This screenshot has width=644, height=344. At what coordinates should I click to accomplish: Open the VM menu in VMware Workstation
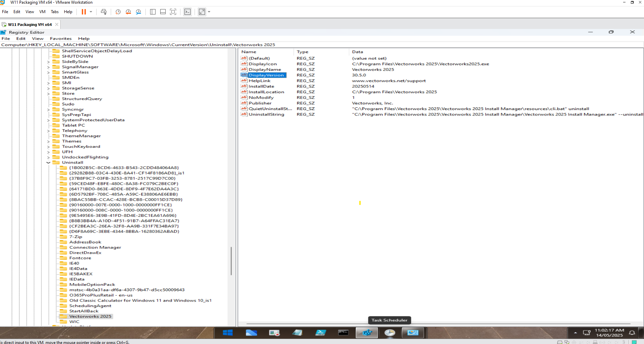42,12
